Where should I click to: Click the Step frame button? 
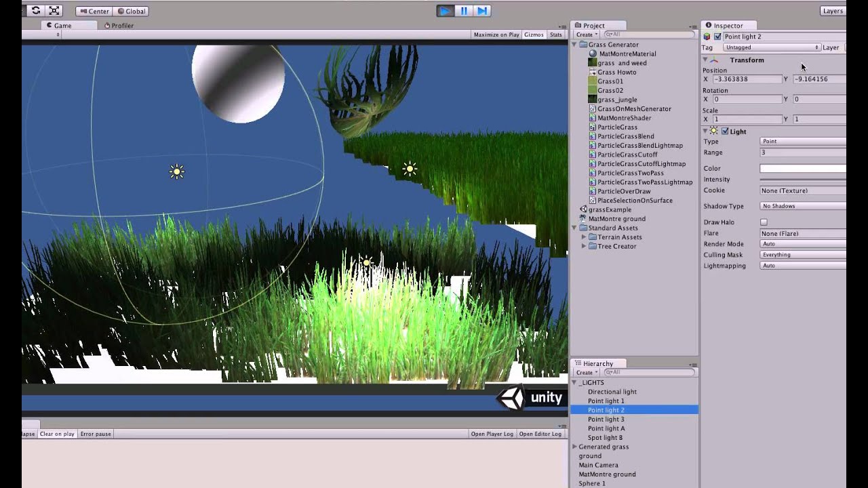coord(483,10)
